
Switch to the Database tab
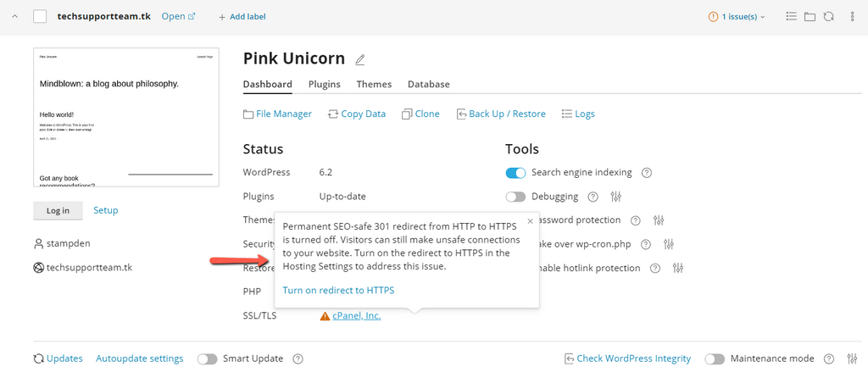tap(428, 84)
